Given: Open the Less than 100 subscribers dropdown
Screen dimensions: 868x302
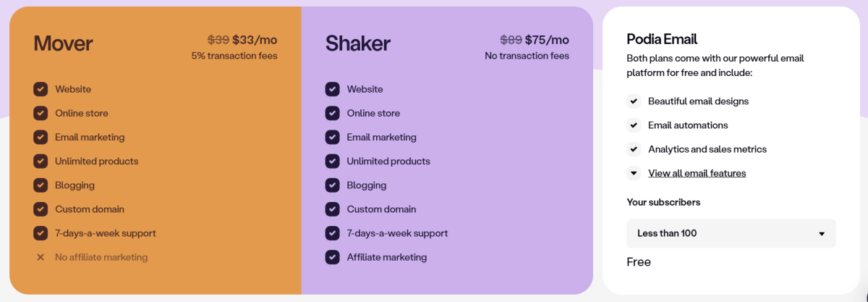Looking at the screenshot, I should 731,233.
